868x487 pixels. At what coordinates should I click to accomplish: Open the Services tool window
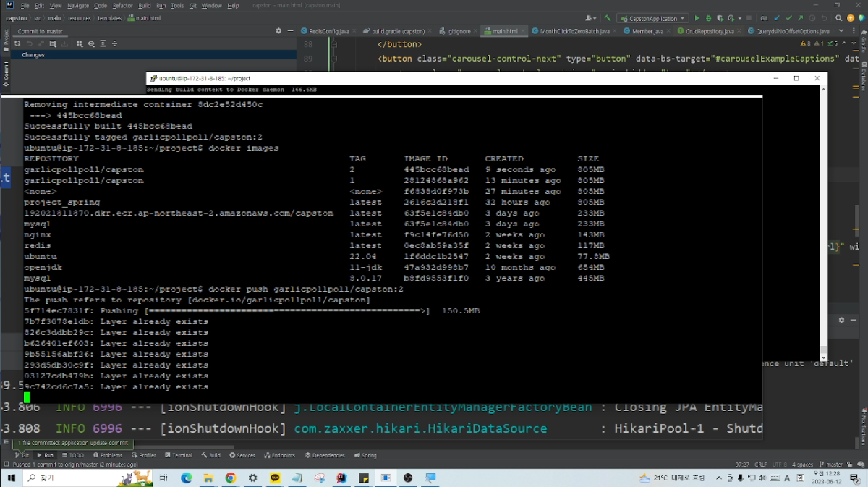(x=242, y=455)
